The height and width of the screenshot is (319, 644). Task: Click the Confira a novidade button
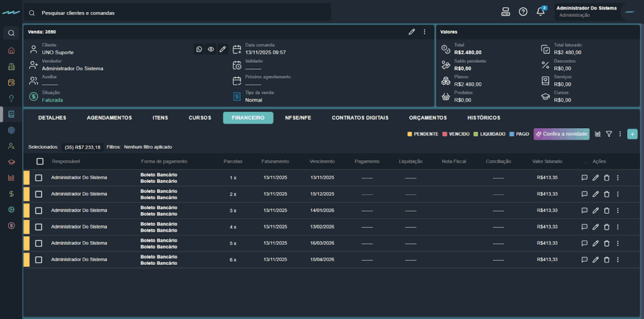561,134
